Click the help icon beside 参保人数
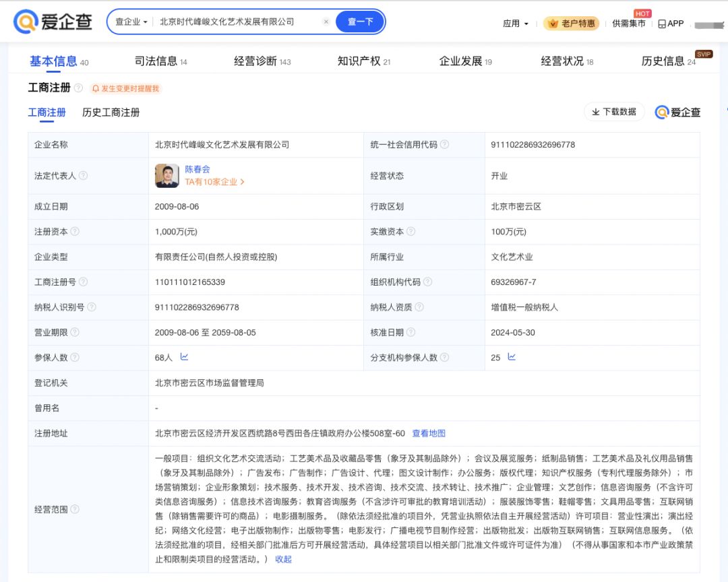 (75, 358)
